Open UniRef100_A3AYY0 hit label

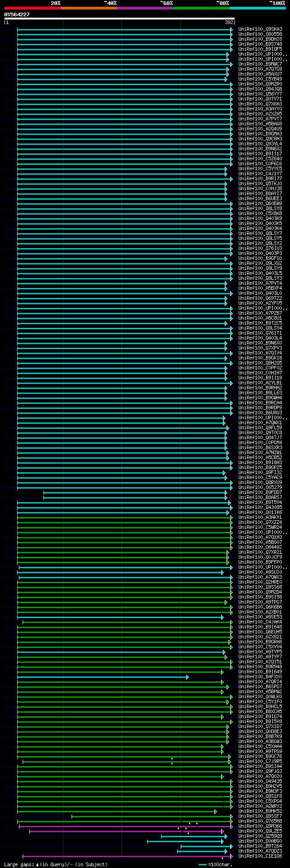(x=260, y=109)
